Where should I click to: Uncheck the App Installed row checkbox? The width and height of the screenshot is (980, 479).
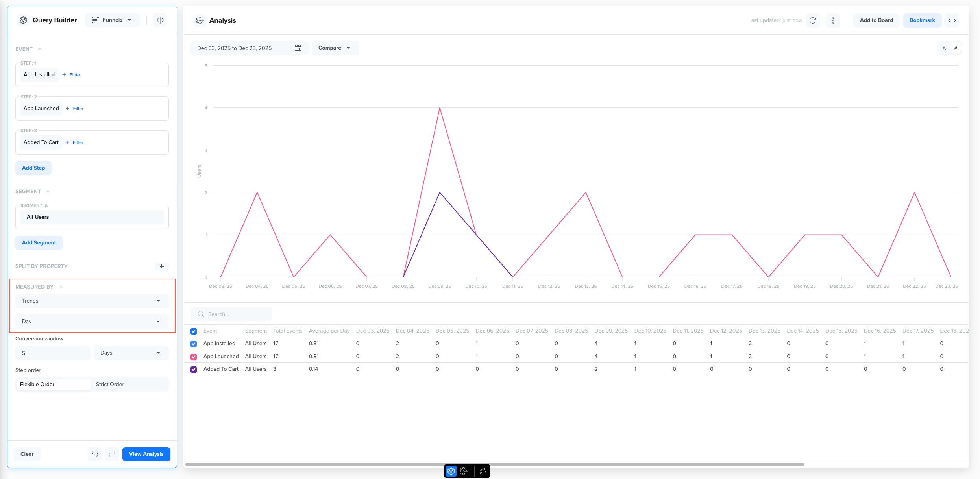point(194,344)
